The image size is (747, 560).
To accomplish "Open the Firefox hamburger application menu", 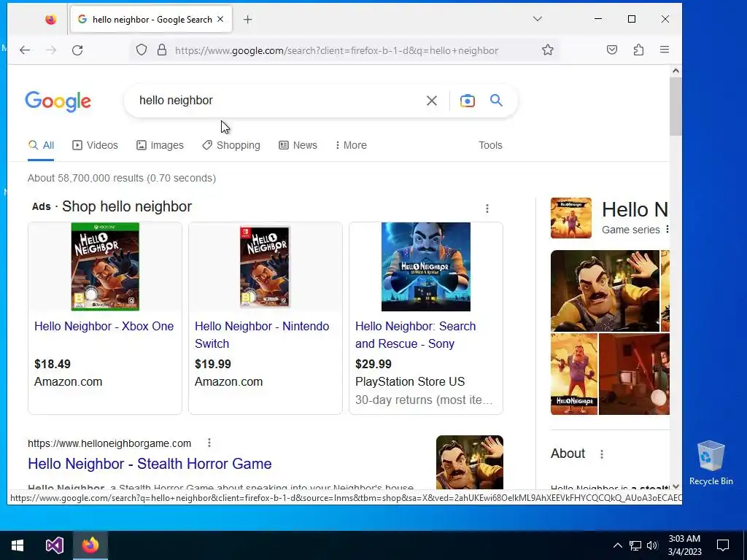I will [665, 50].
